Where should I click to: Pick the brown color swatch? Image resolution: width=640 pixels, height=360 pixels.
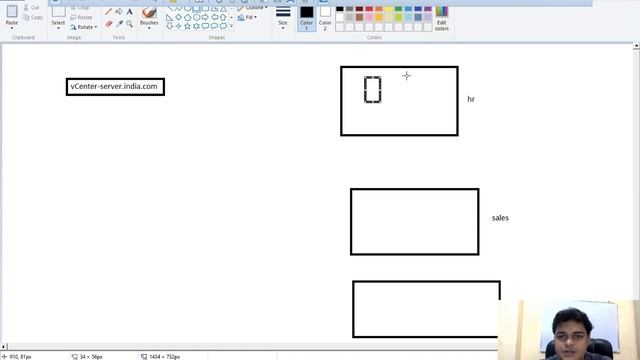(359, 18)
